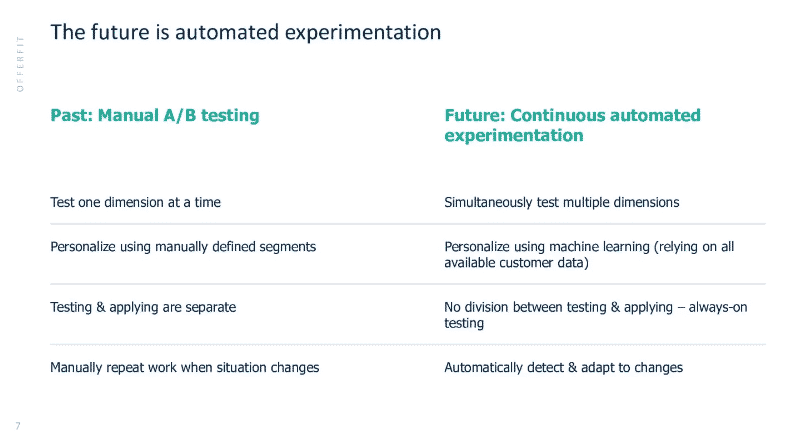Click the vertical OFFERFIT logo text

18,64
